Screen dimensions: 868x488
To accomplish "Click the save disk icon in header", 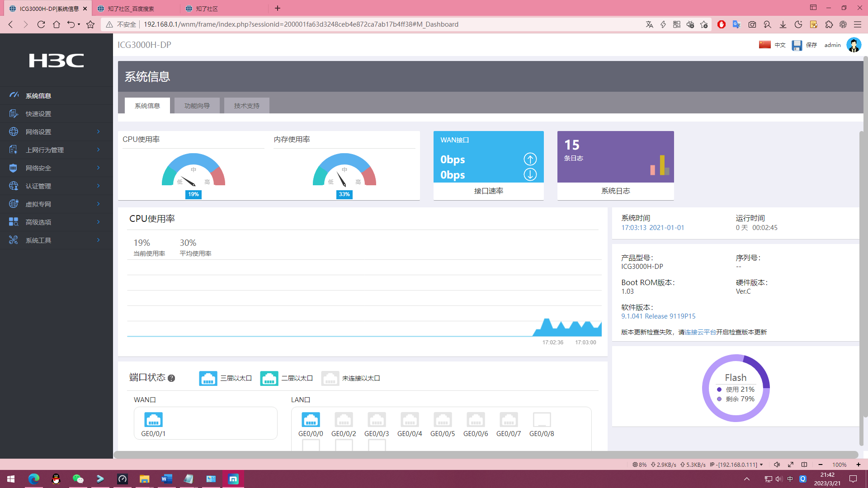I will click(x=797, y=45).
